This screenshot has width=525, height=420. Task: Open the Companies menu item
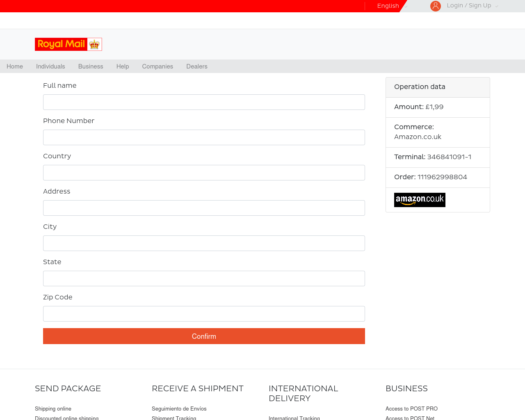pyautogui.click(x=157, y=66)
